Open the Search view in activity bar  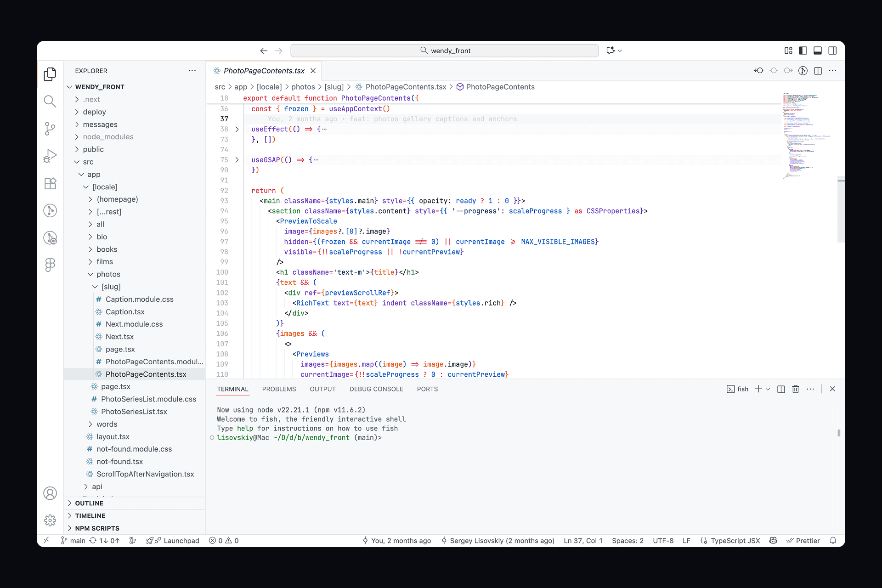click(x=50, y=101)
